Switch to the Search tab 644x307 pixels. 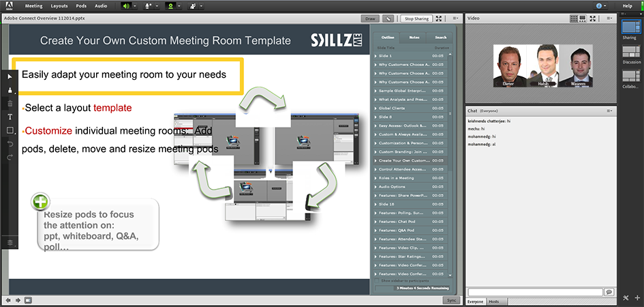pos(440,38)
